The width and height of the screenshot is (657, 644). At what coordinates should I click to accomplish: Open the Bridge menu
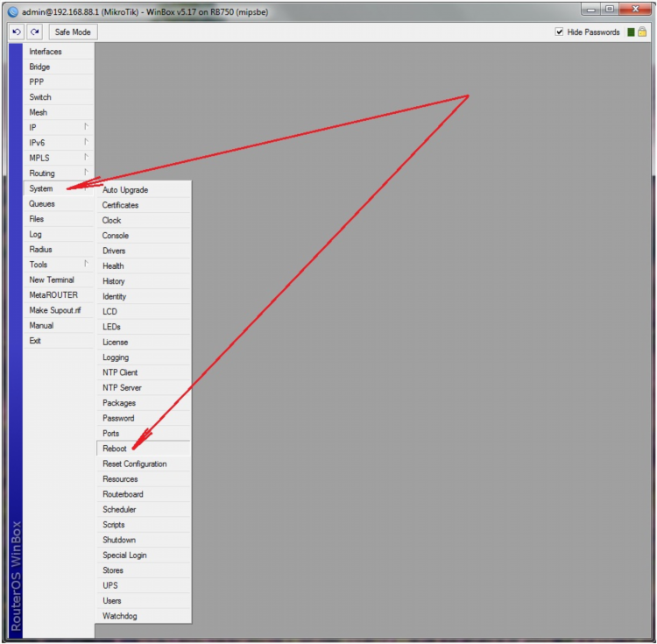pos(58,67)
